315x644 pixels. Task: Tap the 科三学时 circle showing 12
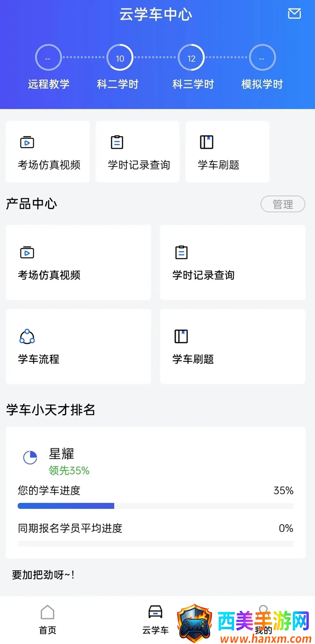[191, 58]
